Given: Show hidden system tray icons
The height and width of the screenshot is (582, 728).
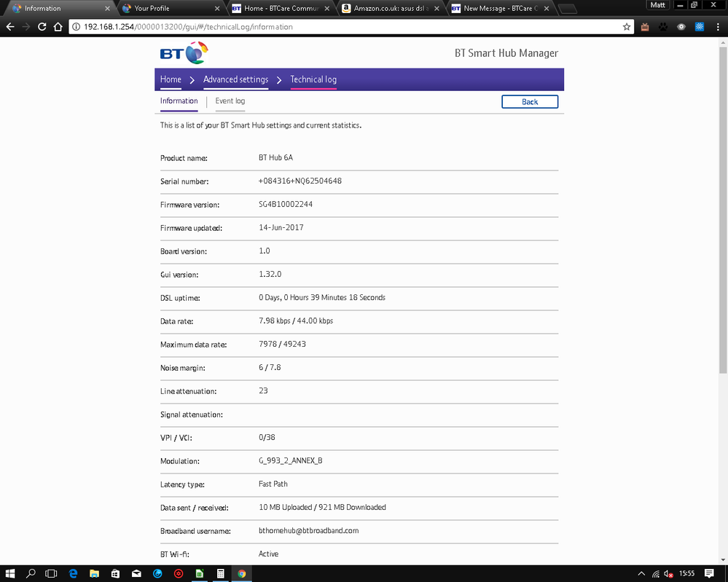Looking at the screenshot, I should pyautogui.click(x=641, y=574).
